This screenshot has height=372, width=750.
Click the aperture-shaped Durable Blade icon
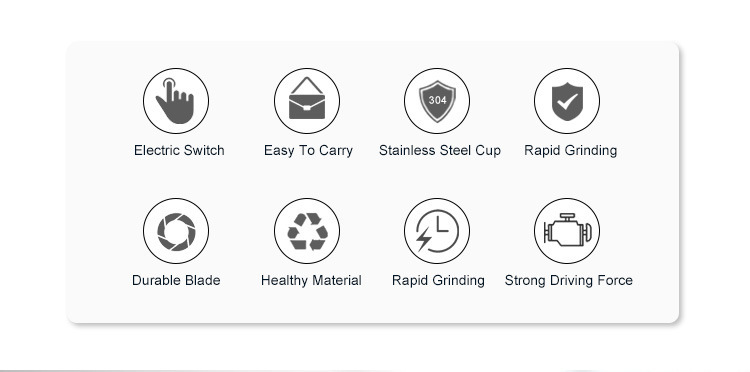tap(176, 231)
